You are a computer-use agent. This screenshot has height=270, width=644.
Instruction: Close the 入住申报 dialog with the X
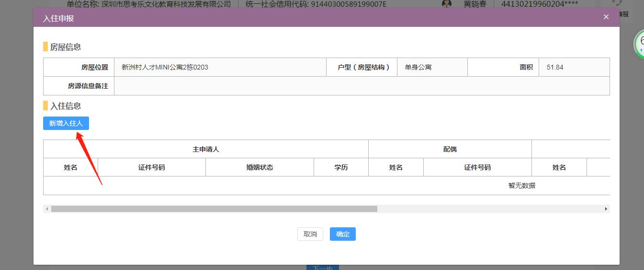(x=606, y=17)
